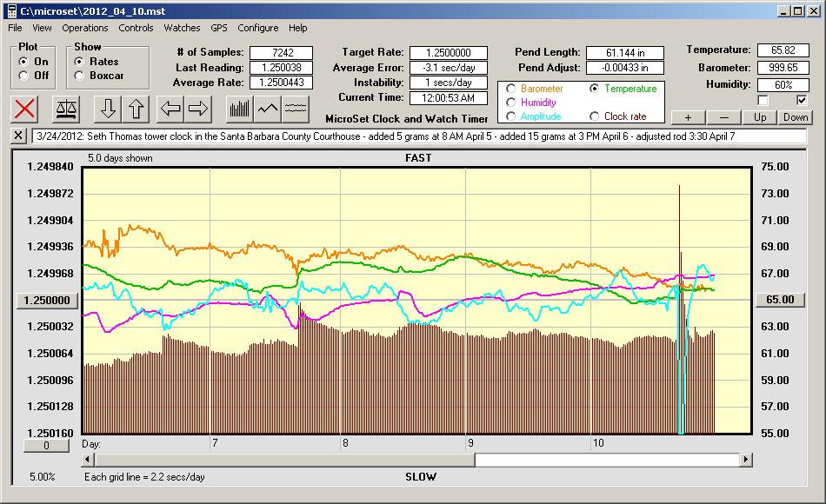Click the up arrow toolbar button
Screen dimensions: 826x504
136,109
